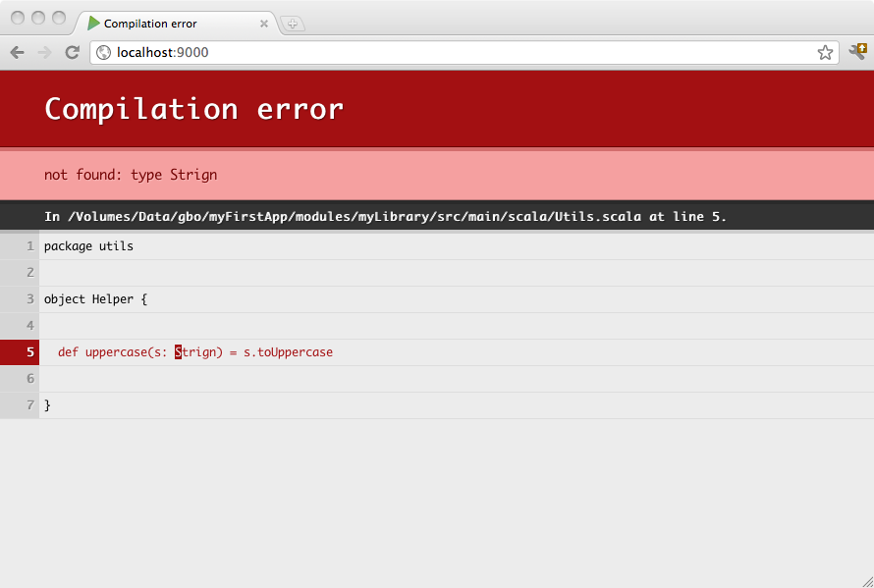Click the Utils.scala file path bar
Screen dimensions: 874x588
[385, 216]
